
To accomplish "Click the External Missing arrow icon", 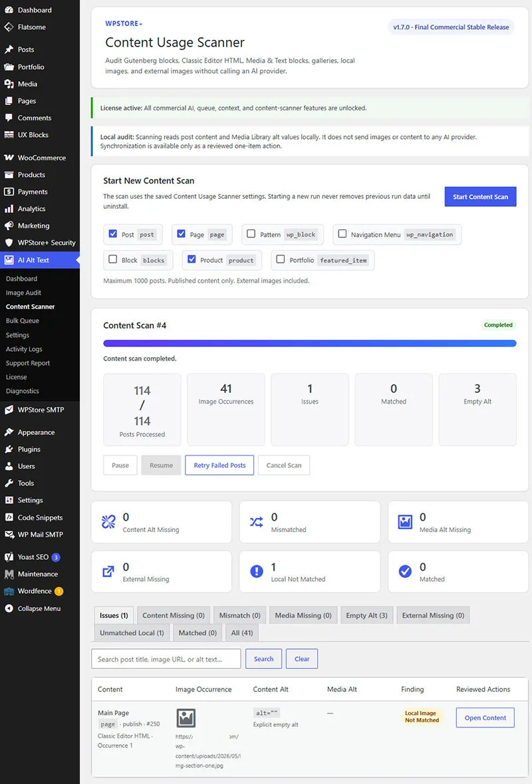I will click(108, 571).
